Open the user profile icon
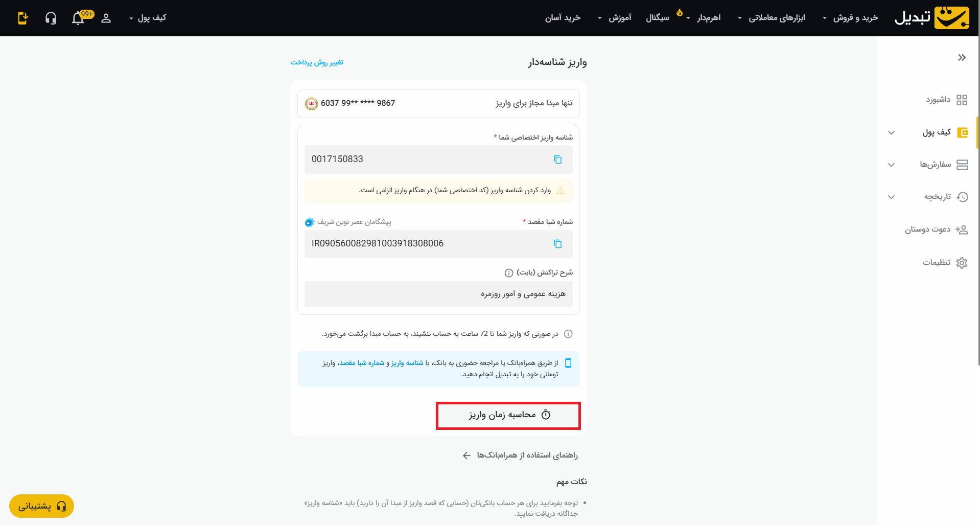The height and width of the screenshot is (525, 980). coord(106,18)
